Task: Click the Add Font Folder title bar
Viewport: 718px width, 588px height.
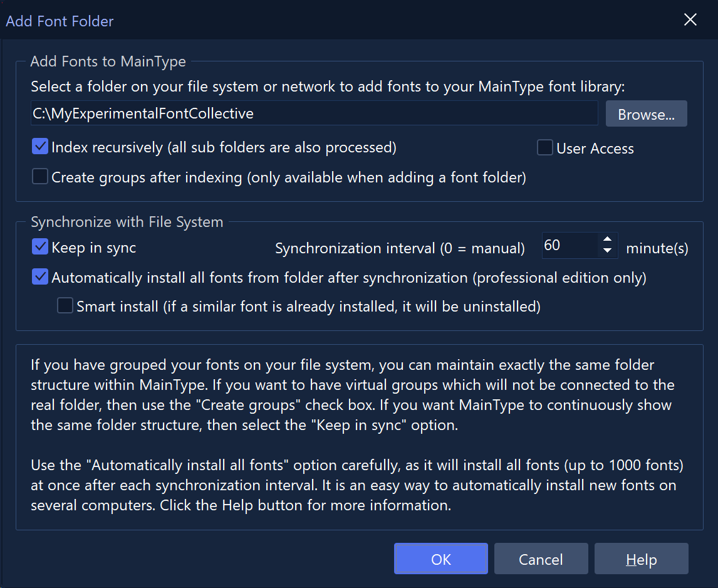Action: (313, 21)
